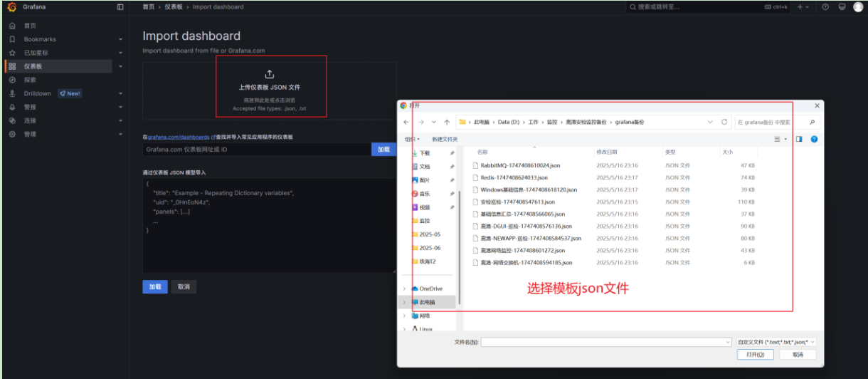Viewport: 868px width, 379px height.
Task: Open the 管理 administration sidebar item
Action: [x=30, y=134]
